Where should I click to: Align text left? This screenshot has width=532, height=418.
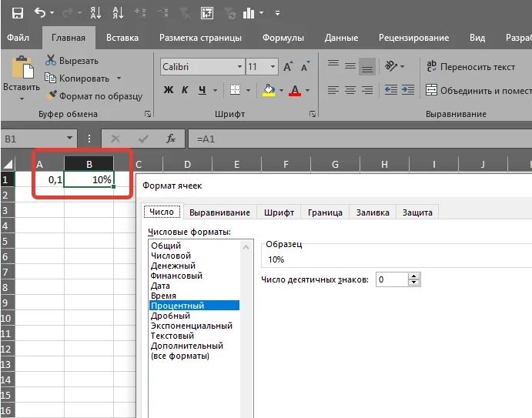(x=333, y=90)
